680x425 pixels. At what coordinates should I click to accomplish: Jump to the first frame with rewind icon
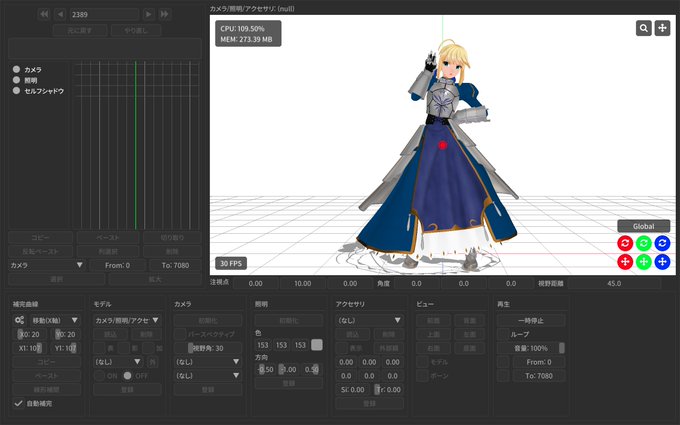point(44,14)
